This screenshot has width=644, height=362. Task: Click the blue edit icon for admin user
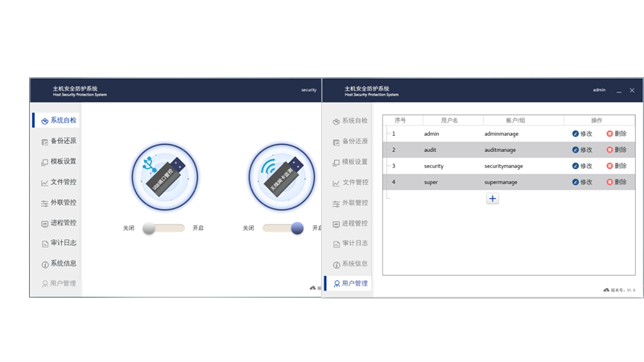(576, 134)
